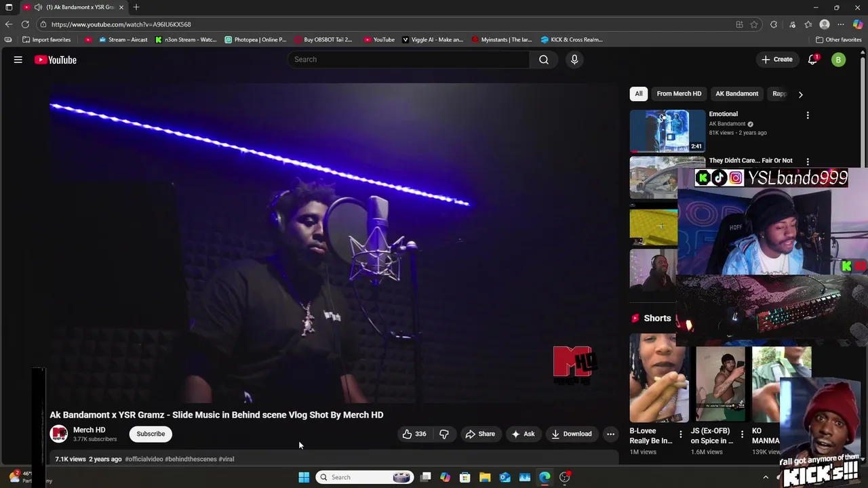
Task: Expand the Other favorites folder
Action: [838, 39]
